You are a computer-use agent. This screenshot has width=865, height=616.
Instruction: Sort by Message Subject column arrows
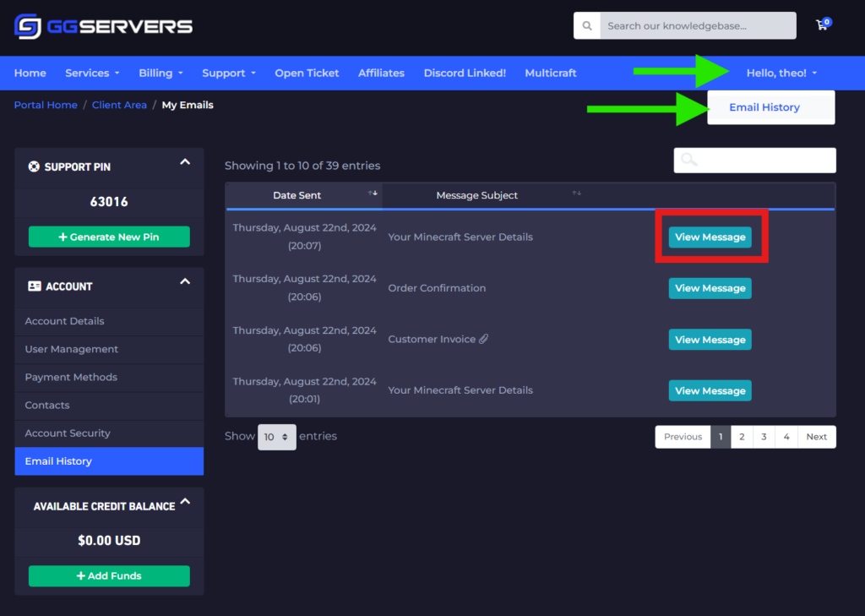(576, 194)
